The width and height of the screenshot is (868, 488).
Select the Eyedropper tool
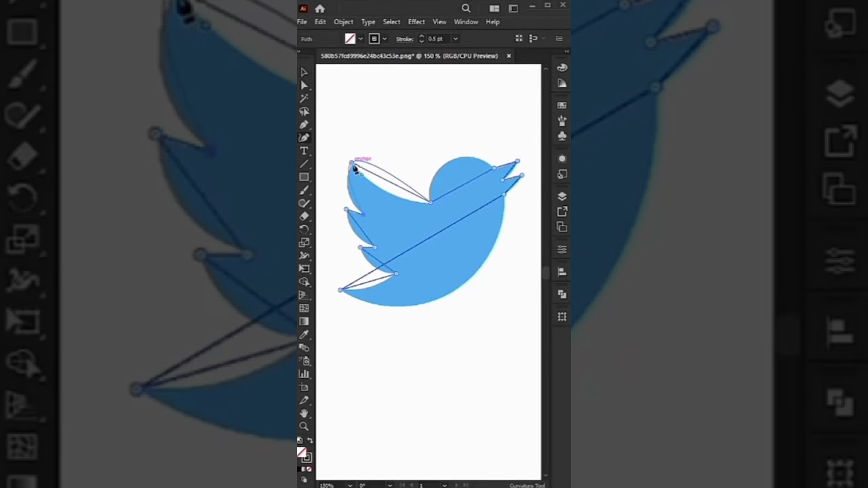coord(304,335)
